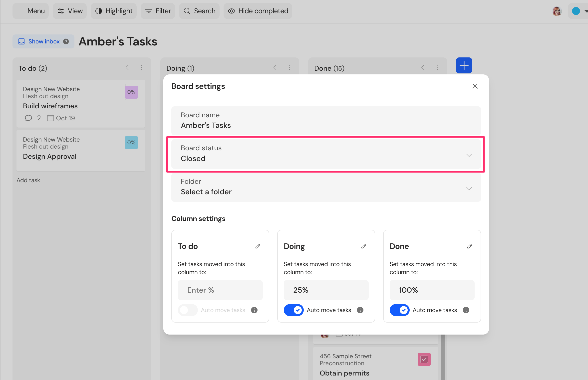
Task: Click the purple 0% progress badge on Build wireframes
Action: click(131, 92)
